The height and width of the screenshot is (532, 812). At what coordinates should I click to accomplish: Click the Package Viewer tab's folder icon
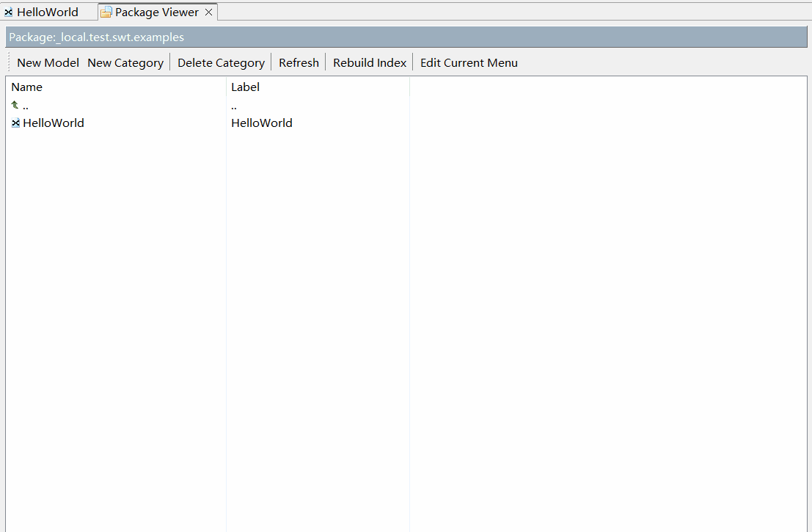tap(106, 12)
